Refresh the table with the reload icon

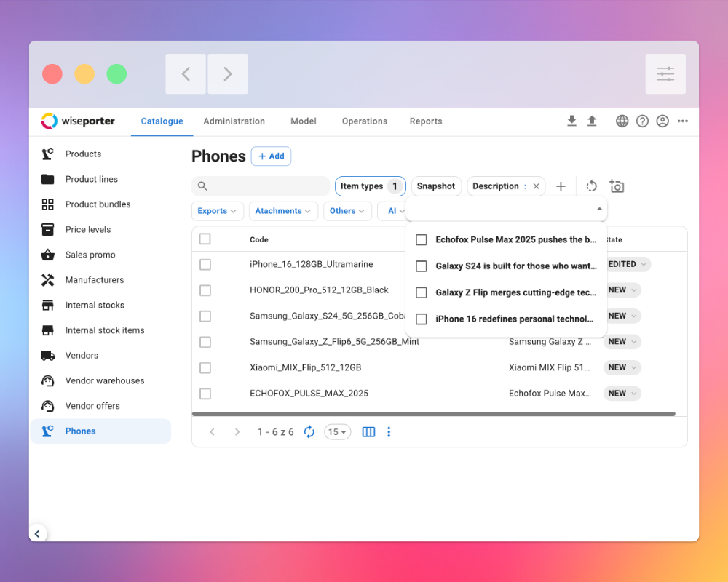click(x=309, y=432)
